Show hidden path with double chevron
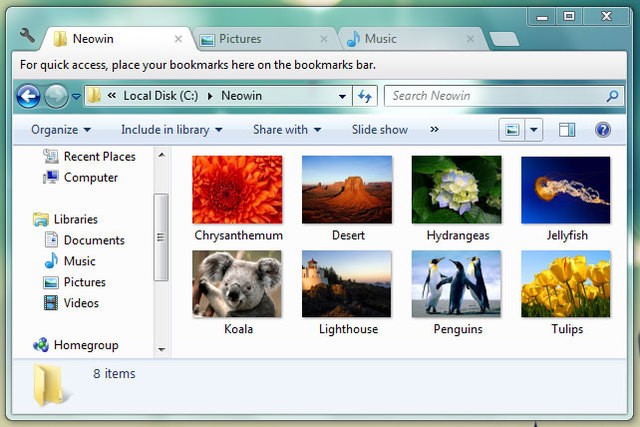640x427 pixels. (x=111, y=96)
